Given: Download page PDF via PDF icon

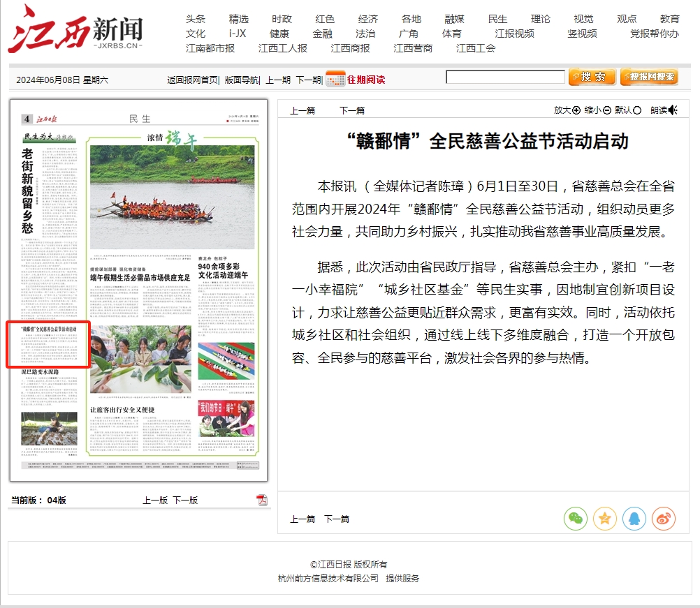Looking at the screenshot, I should (262, 500).
